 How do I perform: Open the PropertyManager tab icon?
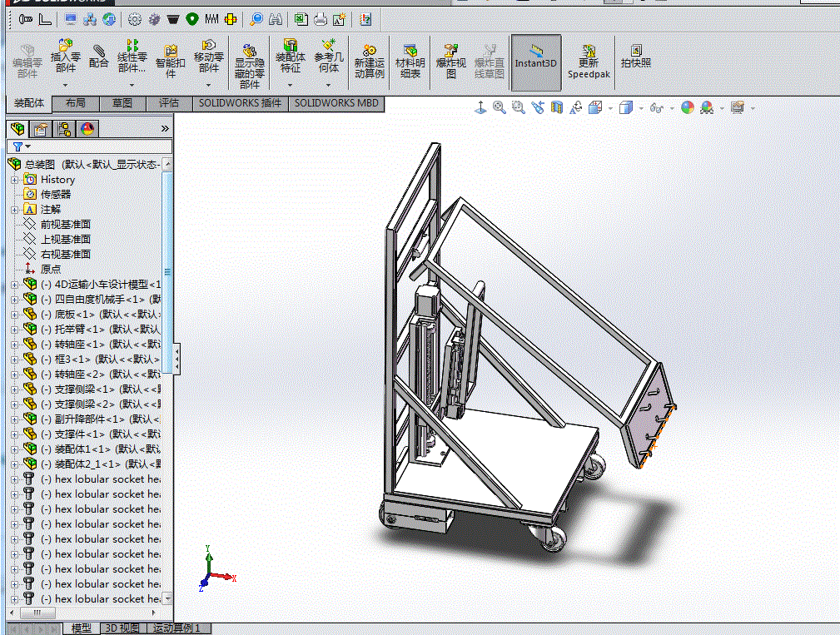click(x=41, y=128)
